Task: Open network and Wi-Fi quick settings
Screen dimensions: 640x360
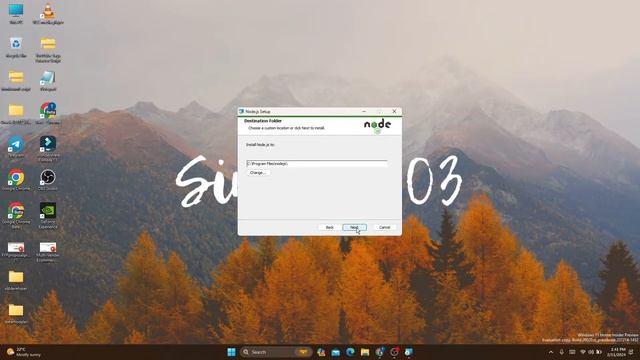Action: (583, 352)
